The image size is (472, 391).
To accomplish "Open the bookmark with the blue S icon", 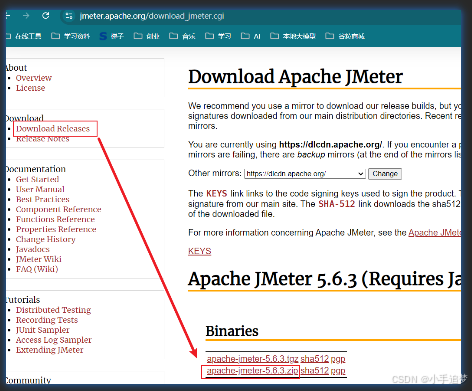I will tap(112, 36).
